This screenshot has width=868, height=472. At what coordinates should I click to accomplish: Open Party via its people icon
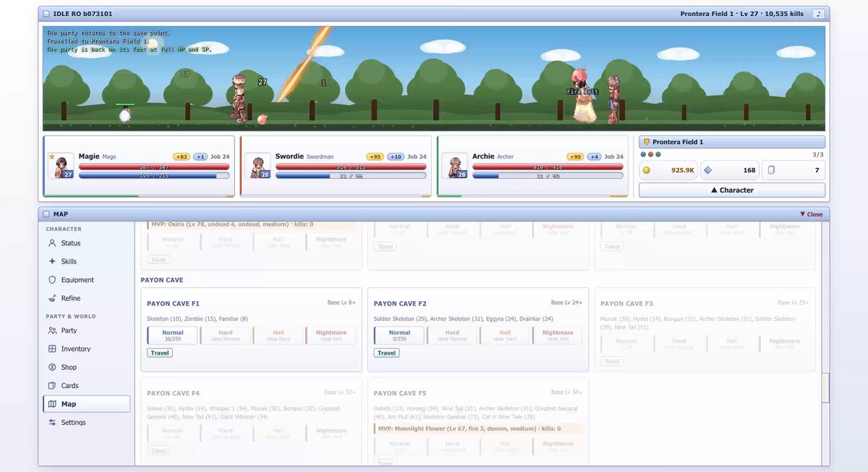[52, 330]
